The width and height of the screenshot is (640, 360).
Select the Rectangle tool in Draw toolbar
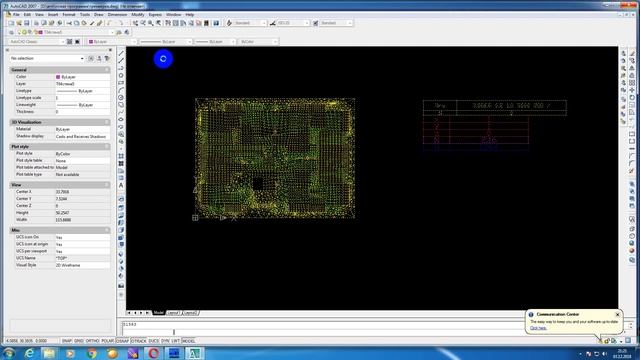(121, 83)
